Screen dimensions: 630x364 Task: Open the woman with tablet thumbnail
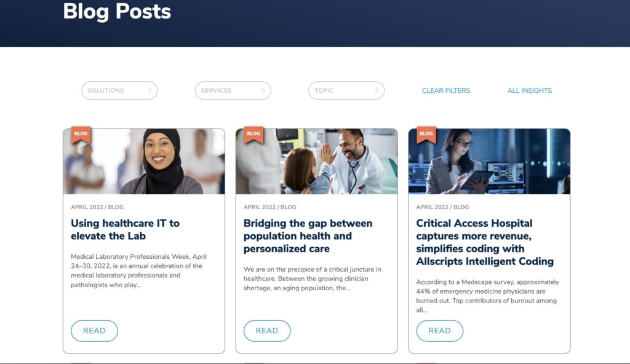coord(489,162)
